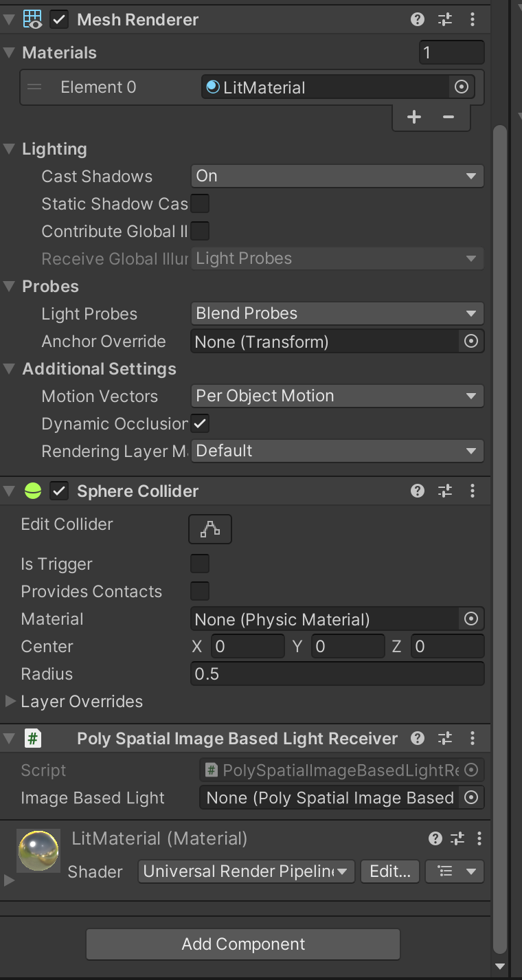The height and width of the screenshot is (980, 522).
Task: Toggle Dynamic Occlusion checkbox off
Action: [201, 423]
